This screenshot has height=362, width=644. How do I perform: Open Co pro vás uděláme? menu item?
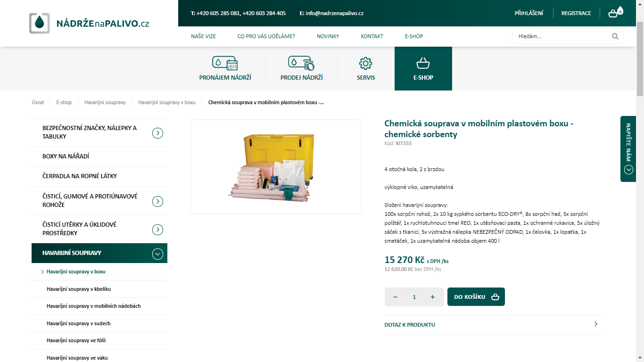tap(266, 36)
